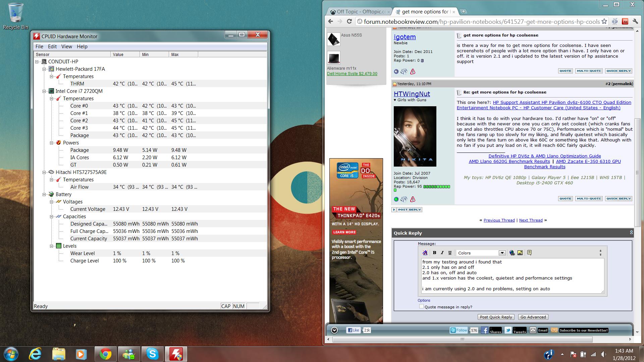Collapse the Levels node under Battery

pos(52,246)
